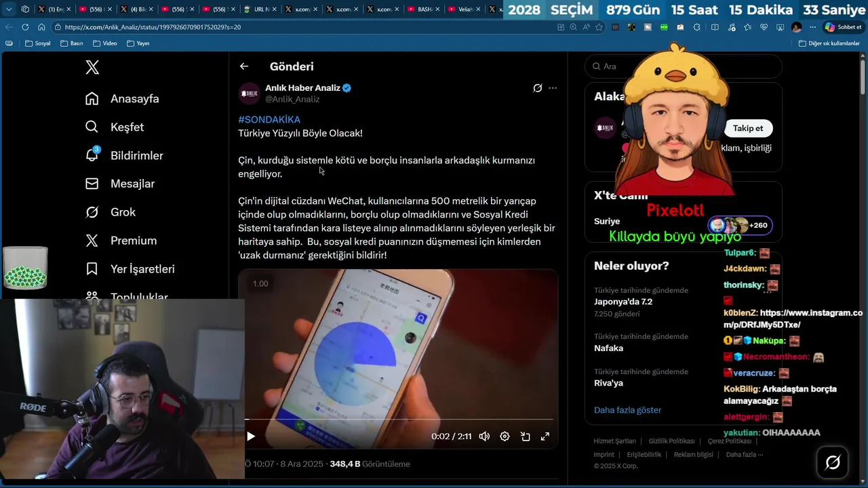The width and height of the screenshot is (868, 488).
Task: Open the floating Grok button at bottom right
Action: pyautogui.click(x=833, y=462)
